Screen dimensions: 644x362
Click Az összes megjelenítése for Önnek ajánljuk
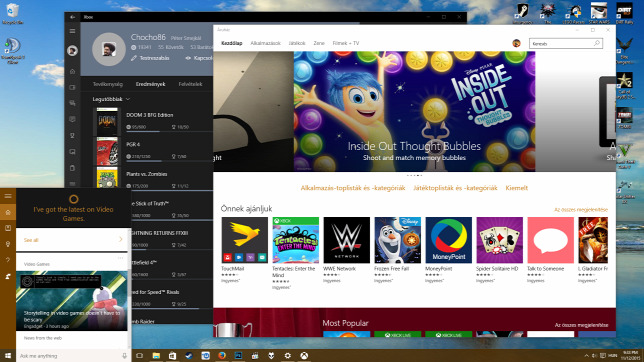point(581,210)
